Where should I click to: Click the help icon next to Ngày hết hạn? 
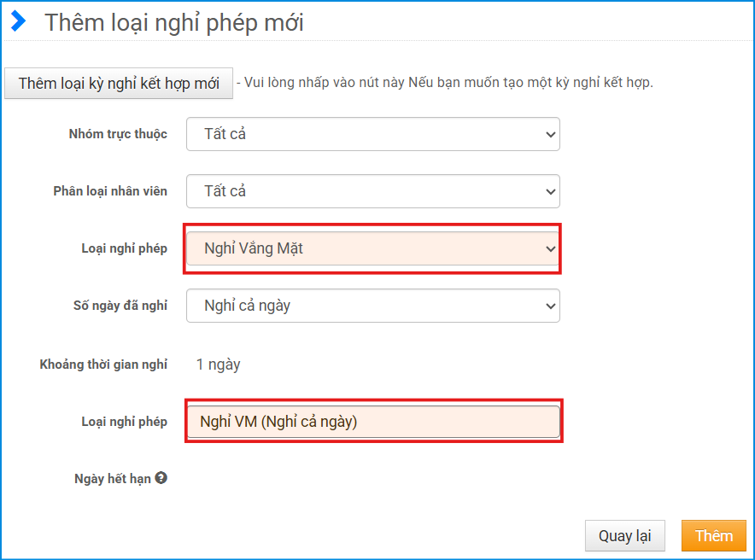(x=161, y=478)
